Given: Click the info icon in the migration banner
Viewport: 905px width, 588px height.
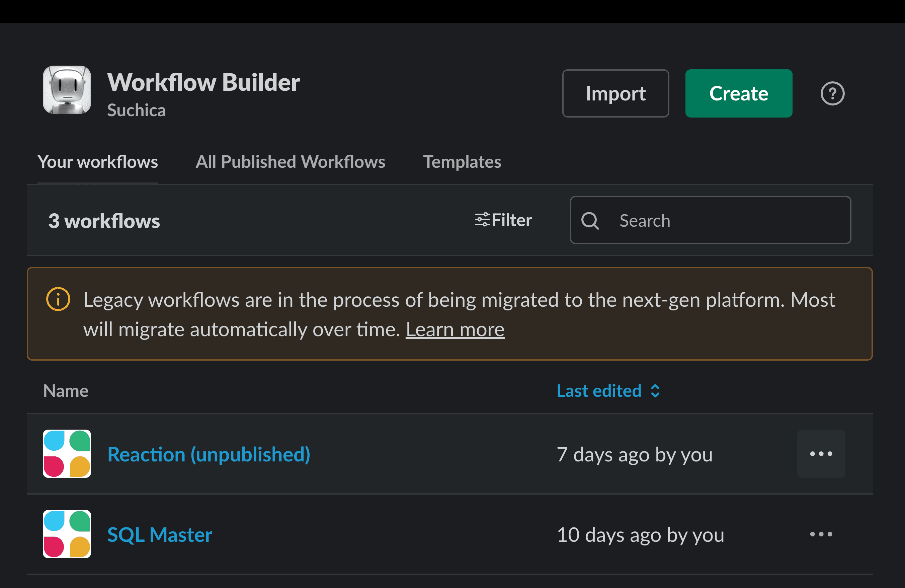Looking at the screenshot, I should pos(58,299).
